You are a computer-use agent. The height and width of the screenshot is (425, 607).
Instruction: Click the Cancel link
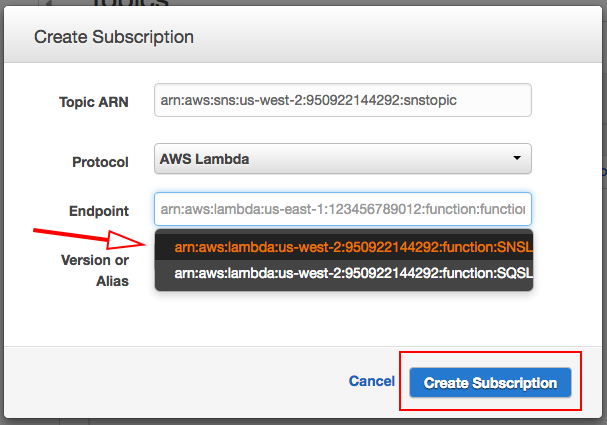coord(372,382)
